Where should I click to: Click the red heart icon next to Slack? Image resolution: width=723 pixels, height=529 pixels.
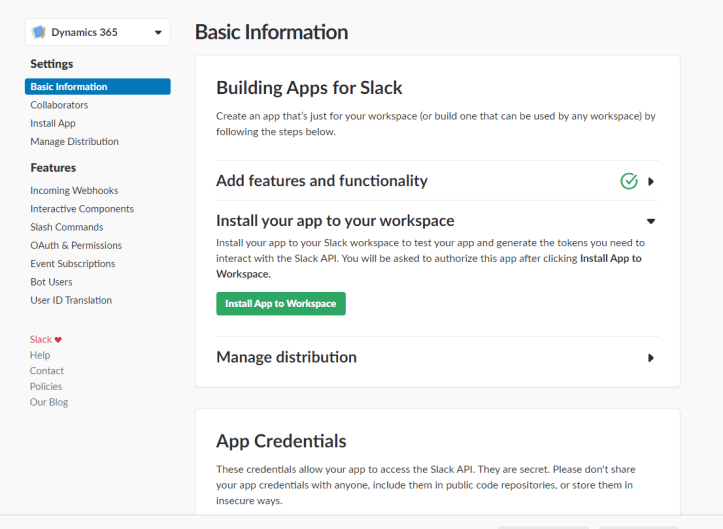click(58, 340)
